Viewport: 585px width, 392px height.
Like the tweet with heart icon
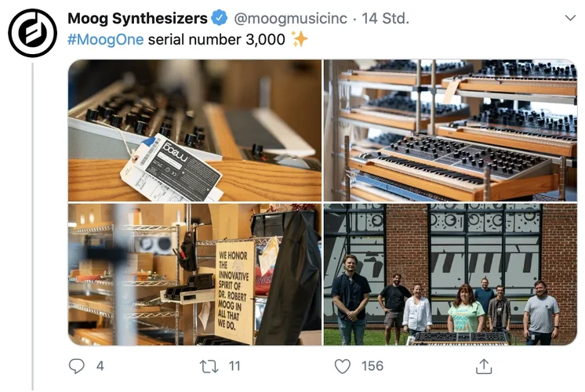pos(343,366)
